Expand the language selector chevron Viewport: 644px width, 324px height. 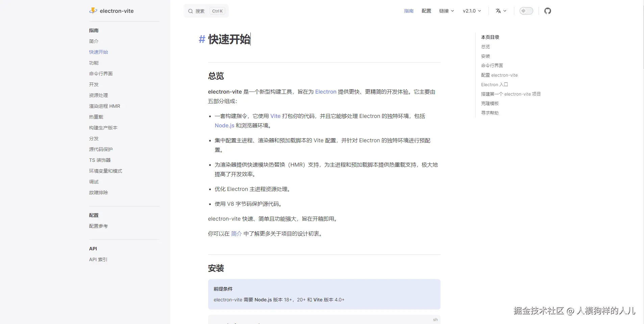505,11
